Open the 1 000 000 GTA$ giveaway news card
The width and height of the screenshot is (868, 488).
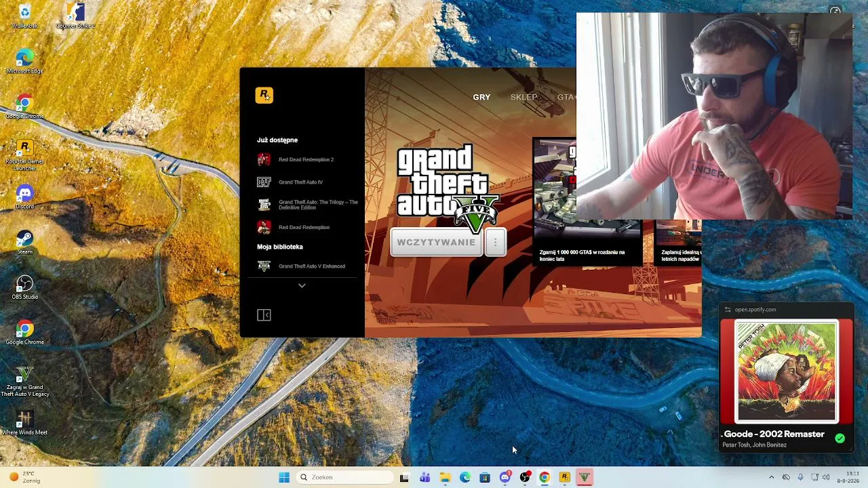coord(587,201)
